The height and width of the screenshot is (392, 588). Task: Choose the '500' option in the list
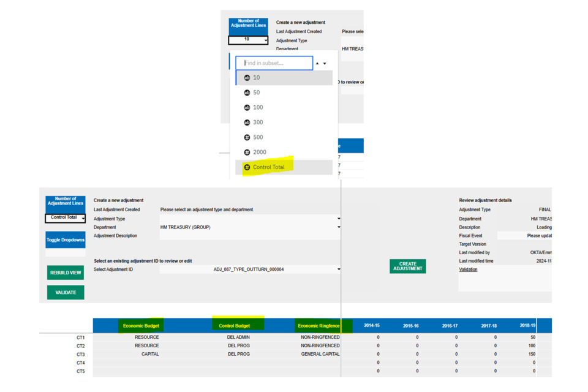pyautogui.click(x=258, y=137)
